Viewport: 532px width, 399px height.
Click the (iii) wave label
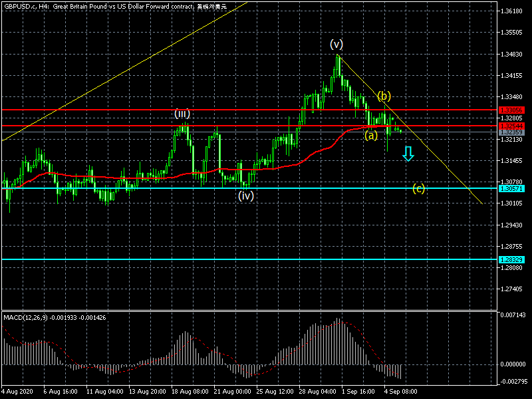coord(182,113)
